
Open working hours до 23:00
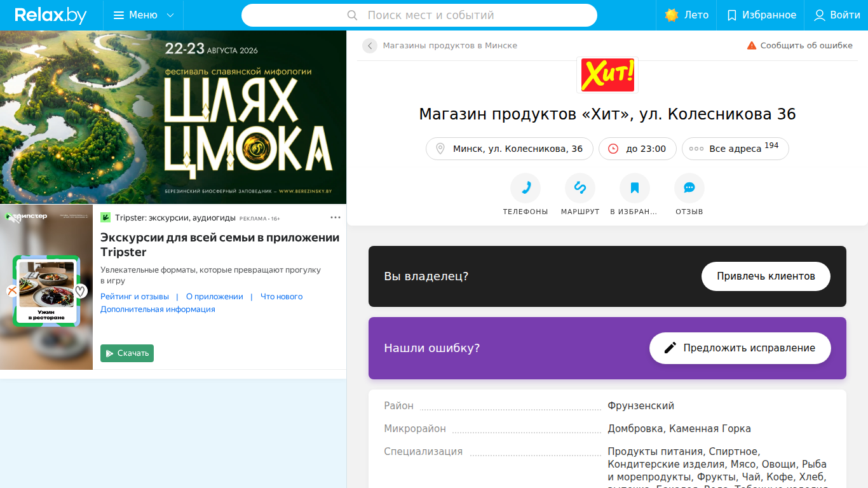tap(637, 149)
